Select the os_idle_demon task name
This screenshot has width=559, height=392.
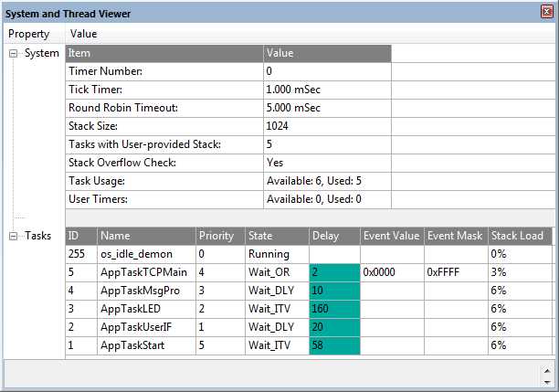[136, 254]
